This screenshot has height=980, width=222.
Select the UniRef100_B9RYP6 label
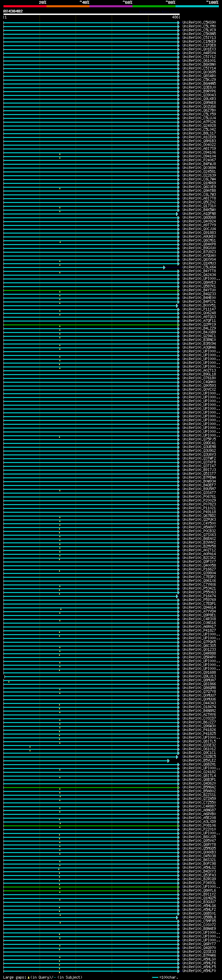[199, 91]
